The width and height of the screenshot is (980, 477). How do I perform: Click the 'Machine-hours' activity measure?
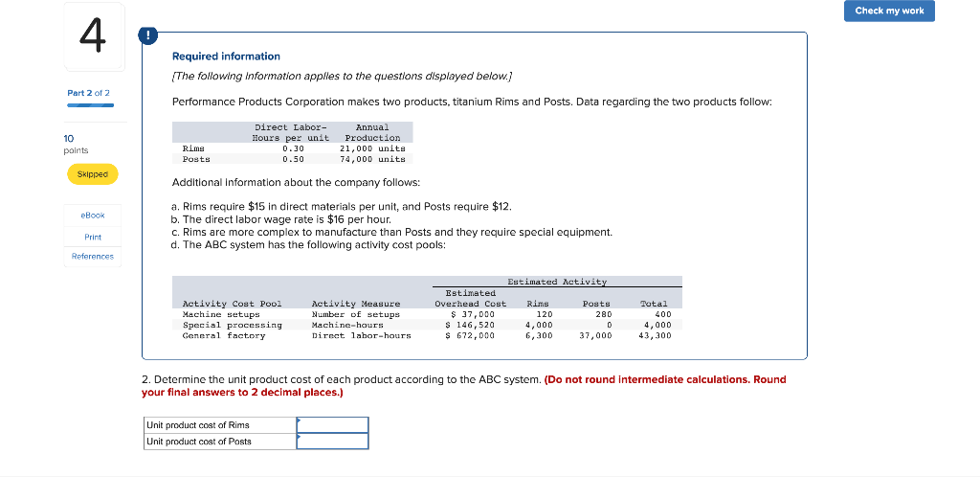347,325
